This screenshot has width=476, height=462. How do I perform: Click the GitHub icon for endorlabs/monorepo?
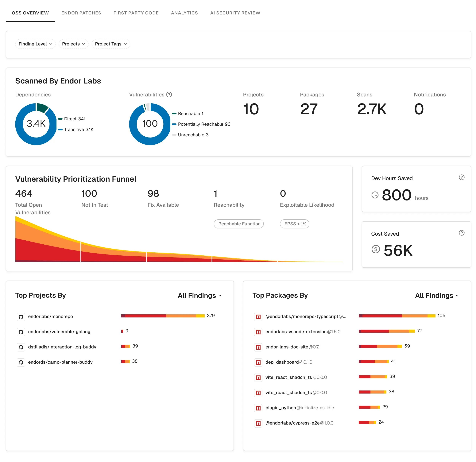click(21, 317)
